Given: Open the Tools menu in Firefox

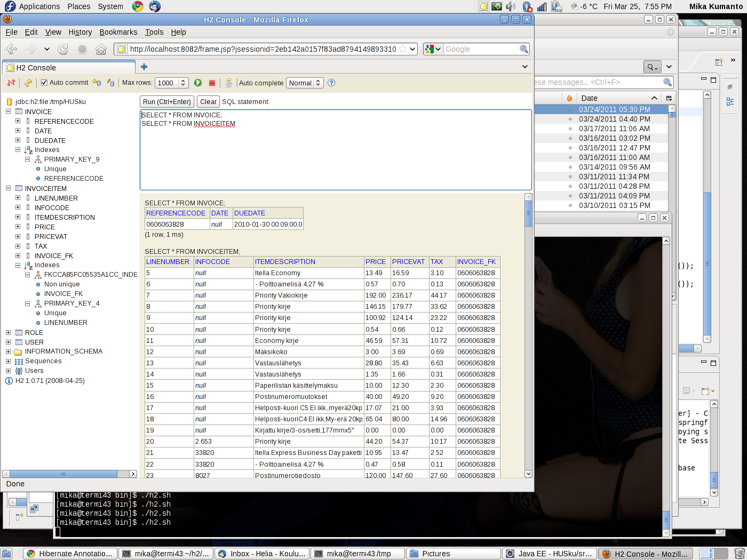Looking at the screenshot, I should click(x=154, y=32).
